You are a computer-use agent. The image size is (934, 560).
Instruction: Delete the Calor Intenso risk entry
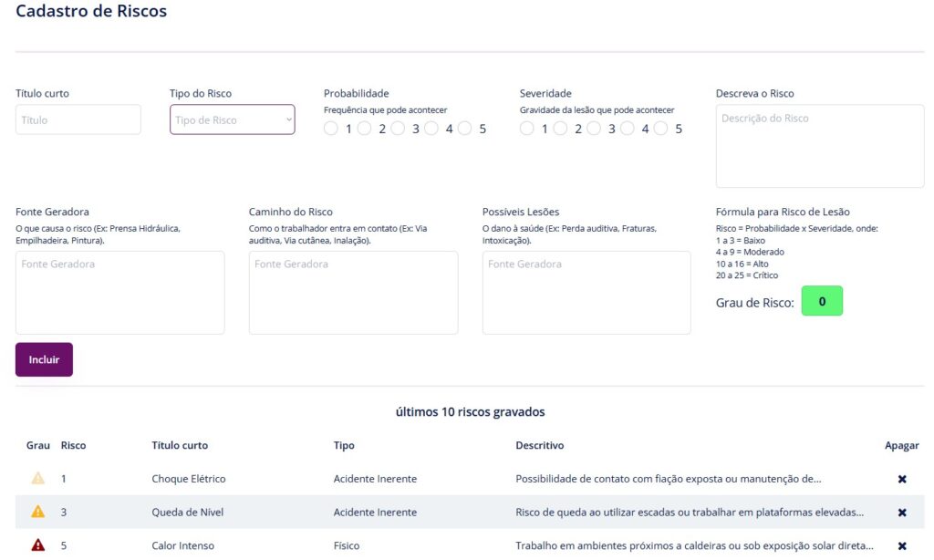[902, 546]
